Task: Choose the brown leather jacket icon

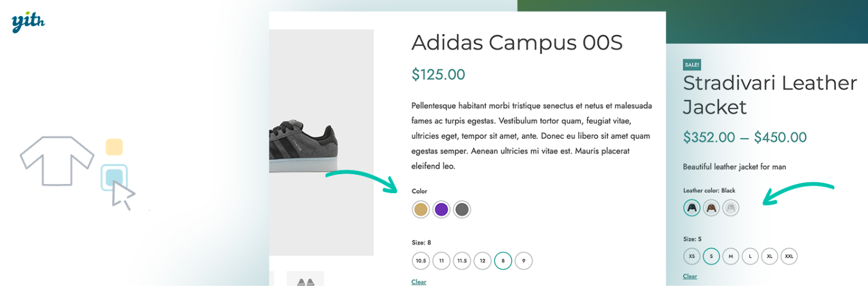Action: (711, 208)
